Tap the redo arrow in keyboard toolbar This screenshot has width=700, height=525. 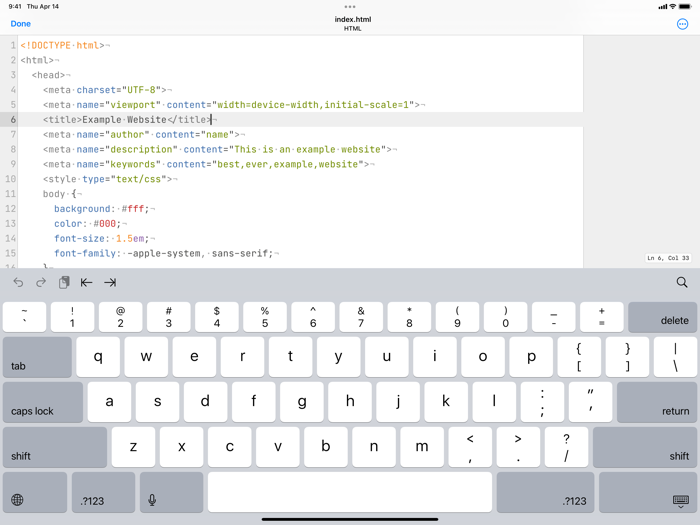coord(41,283)
